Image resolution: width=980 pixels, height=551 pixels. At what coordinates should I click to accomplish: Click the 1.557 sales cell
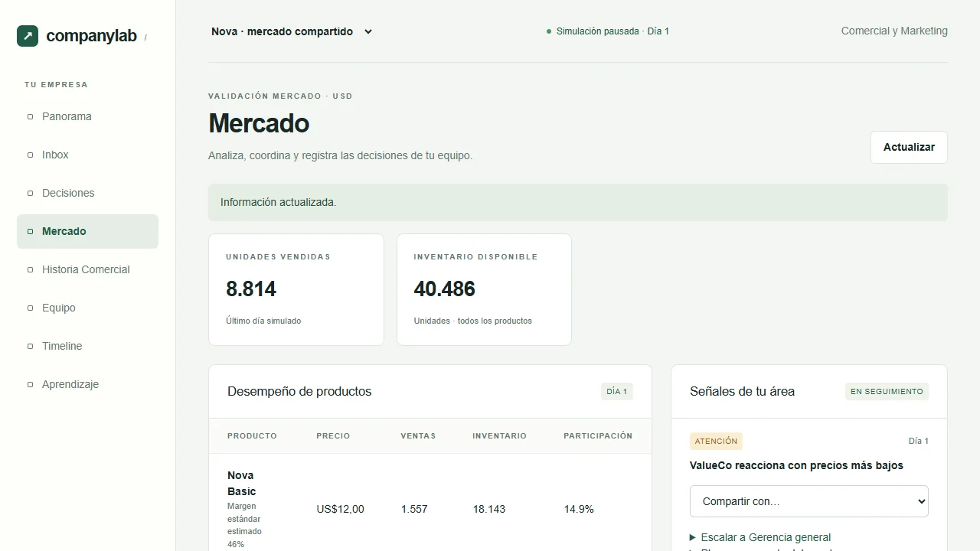414,509
